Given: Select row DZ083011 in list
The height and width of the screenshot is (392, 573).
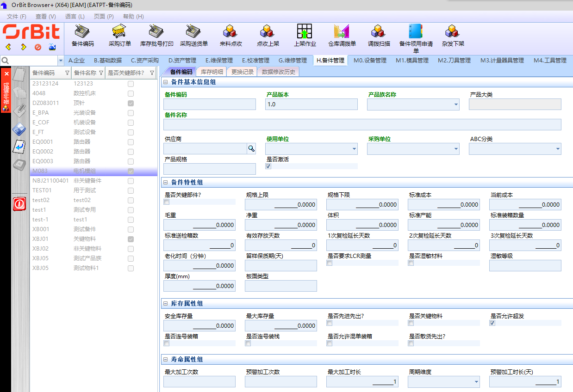Looking at the screenshot, I should click(x=94, y=103).
